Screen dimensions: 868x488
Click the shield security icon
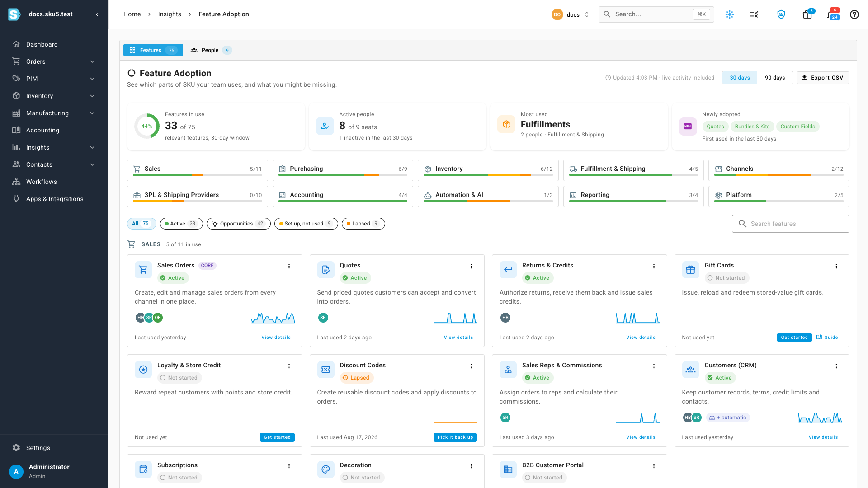(781, 14)
